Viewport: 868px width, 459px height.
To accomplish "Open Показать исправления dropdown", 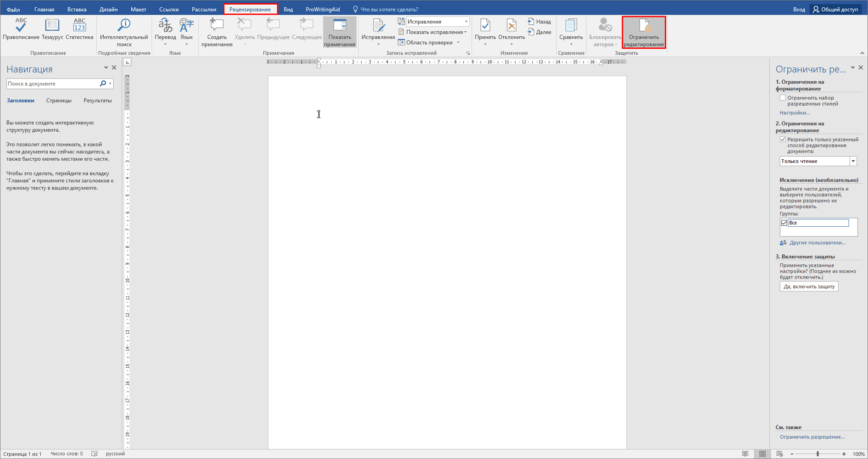I will [x=433, y=32].
